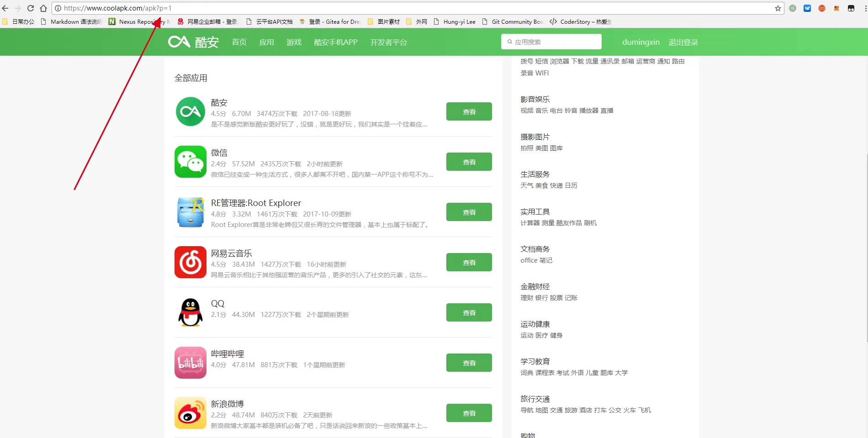Open the 运动健康 category
This screenshot has width=868, height=438.
535,324
